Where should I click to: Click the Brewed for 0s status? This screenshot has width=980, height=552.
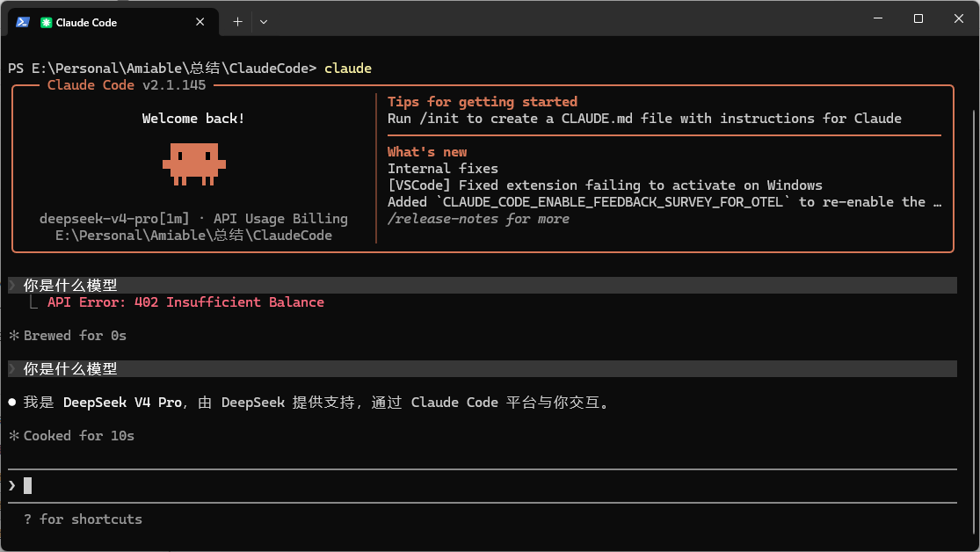[69, 336]
